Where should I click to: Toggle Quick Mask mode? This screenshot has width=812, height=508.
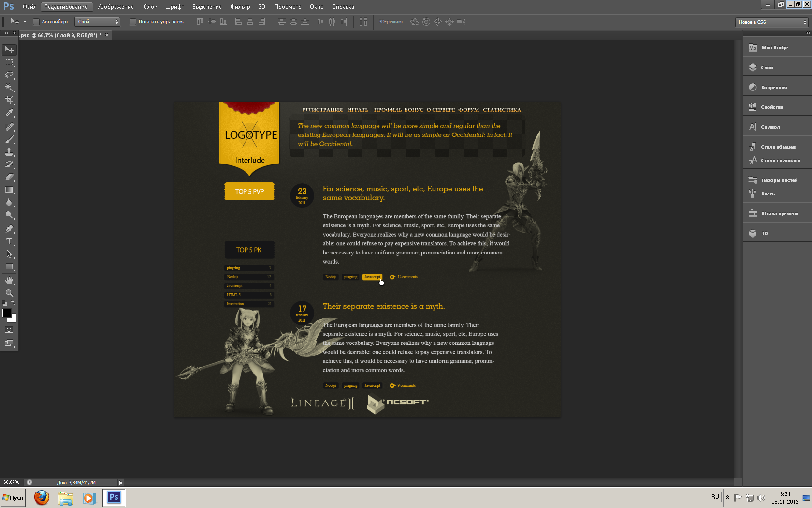coord(9,330)
